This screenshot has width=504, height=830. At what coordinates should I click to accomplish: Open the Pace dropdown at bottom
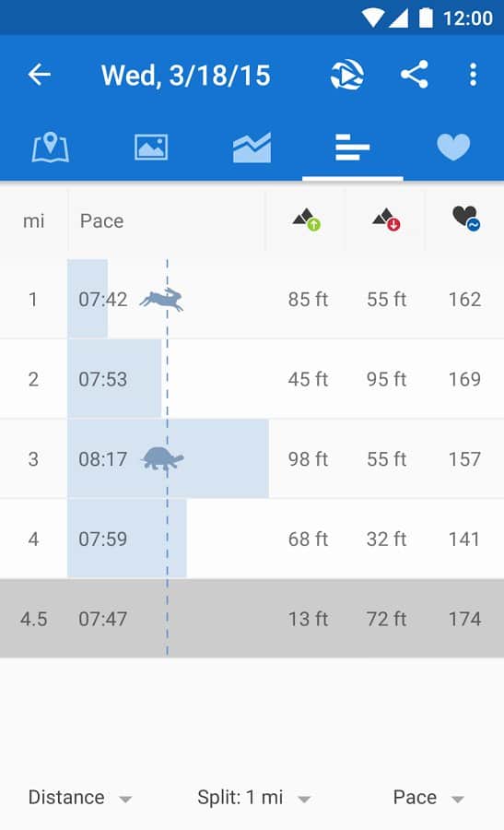[428, 797]
